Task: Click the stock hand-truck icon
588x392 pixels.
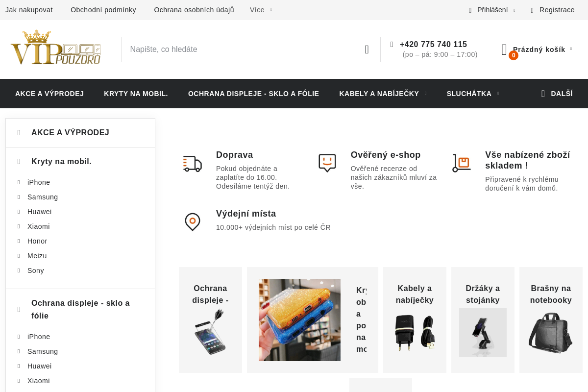Action: pyautogui.click(x=461, y=163)
